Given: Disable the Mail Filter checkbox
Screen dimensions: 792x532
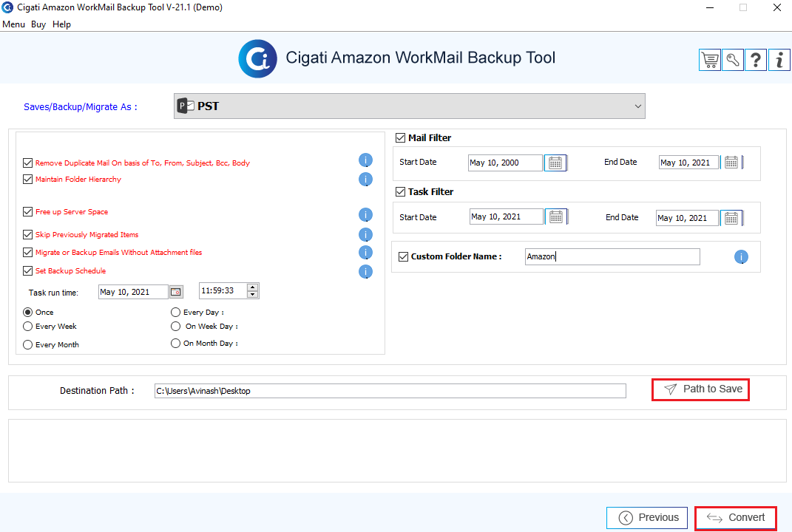Looking at the screenshot, I should pos(401,137).
